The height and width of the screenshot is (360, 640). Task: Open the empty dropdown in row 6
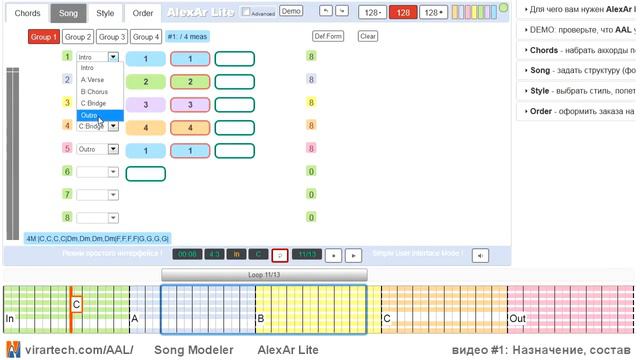[x=113, y=172]
